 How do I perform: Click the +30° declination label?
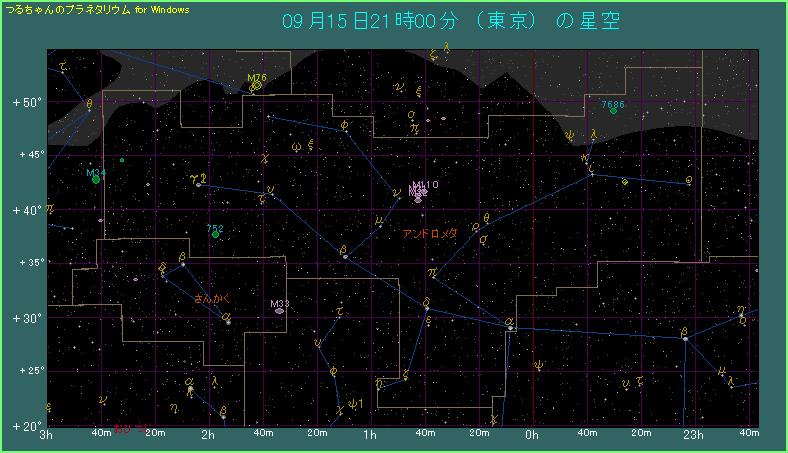click(x=26, y=318)
